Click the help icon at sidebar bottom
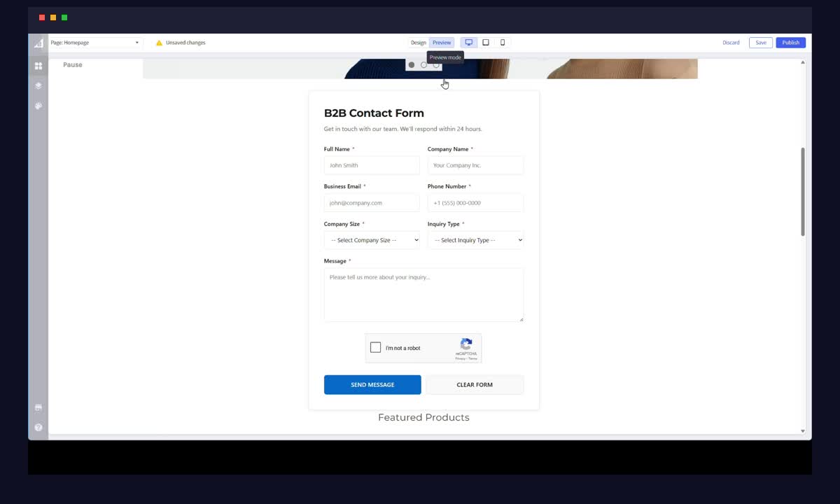The image size is (840, 504). tap(38, 427)
